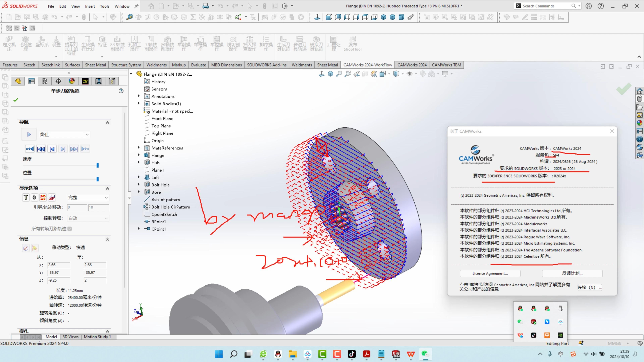Toggle the 所有转塔刀路轨迹 checkbox

[x=70, y=229]
